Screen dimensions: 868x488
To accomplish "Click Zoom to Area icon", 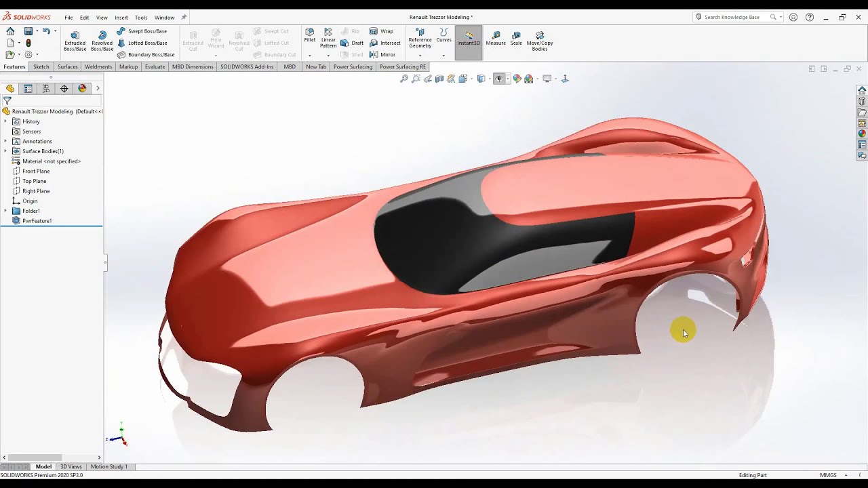I will point(416,79).
